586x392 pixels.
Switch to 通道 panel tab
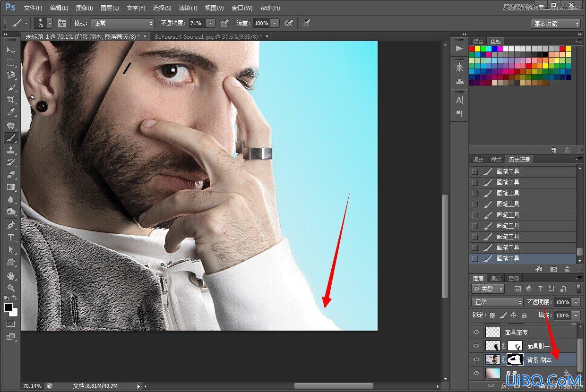496,279
